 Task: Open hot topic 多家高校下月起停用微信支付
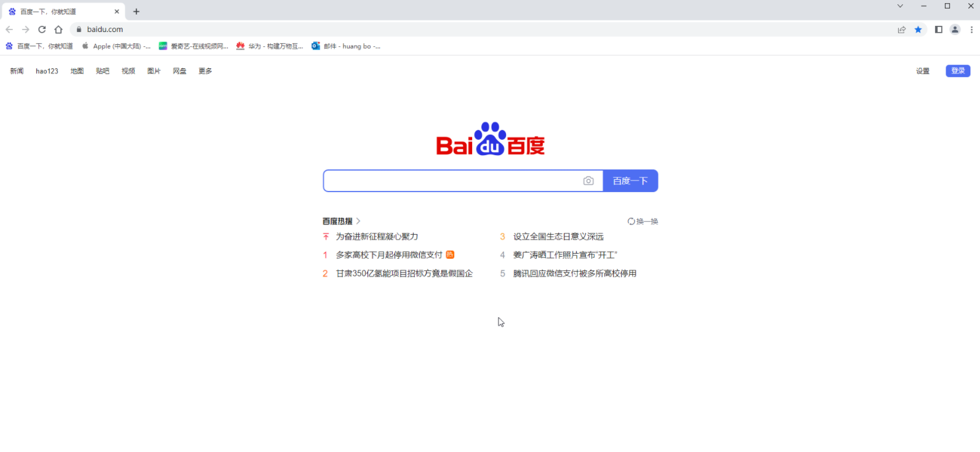(389, 256)
